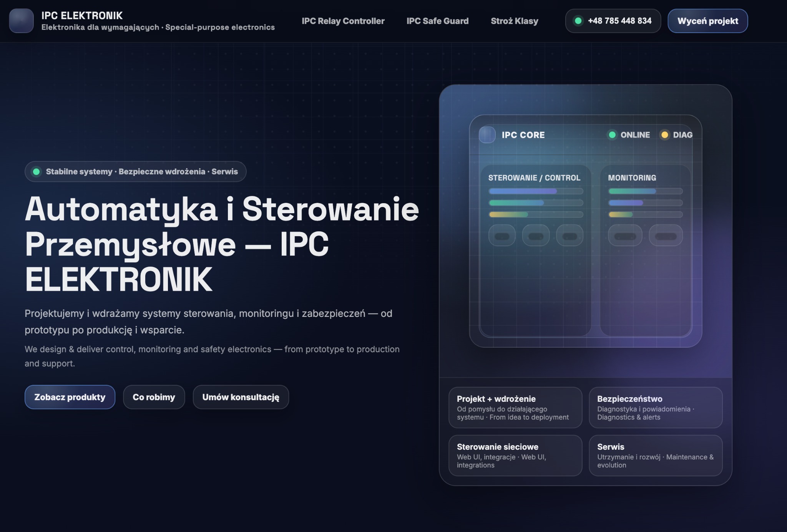Expand the Projekt + wdrożenie card
Image resolution: width=787 pixels, height=532 pixels.
click(515, 408)
